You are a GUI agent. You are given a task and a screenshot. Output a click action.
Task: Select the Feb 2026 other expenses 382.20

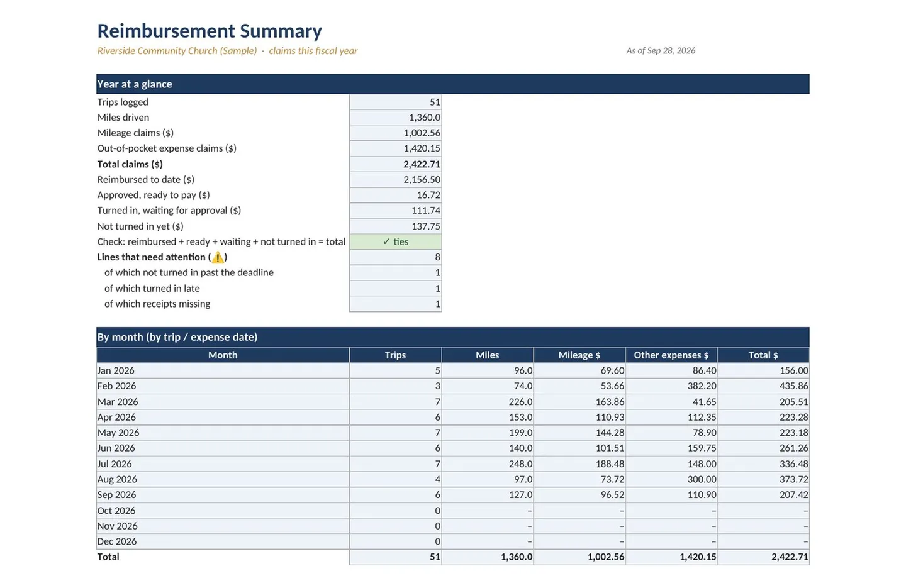coord(671,386)
